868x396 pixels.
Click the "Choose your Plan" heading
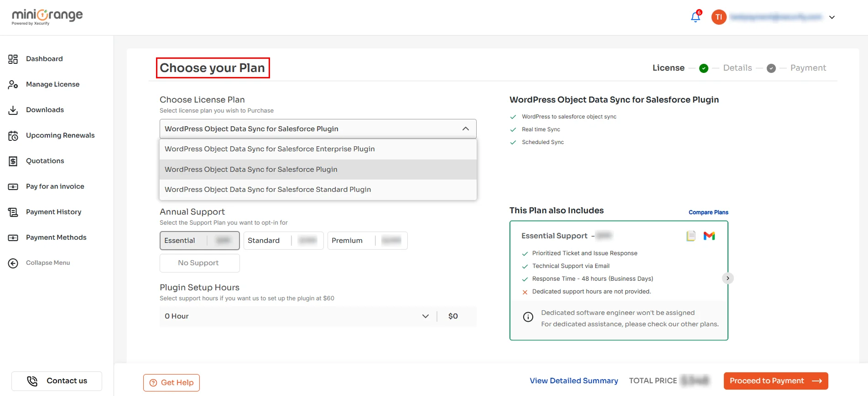(213, 68)
